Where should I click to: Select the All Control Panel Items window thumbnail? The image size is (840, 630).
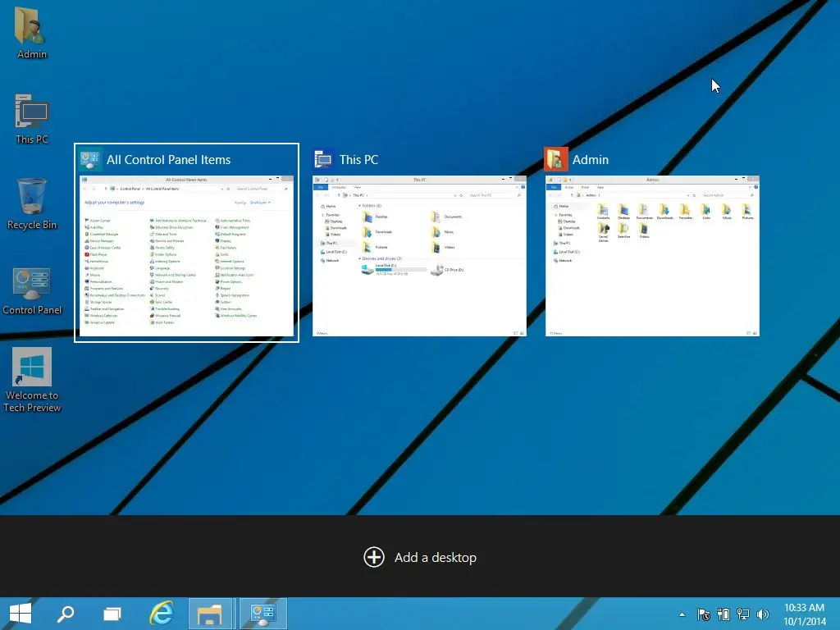186,256
